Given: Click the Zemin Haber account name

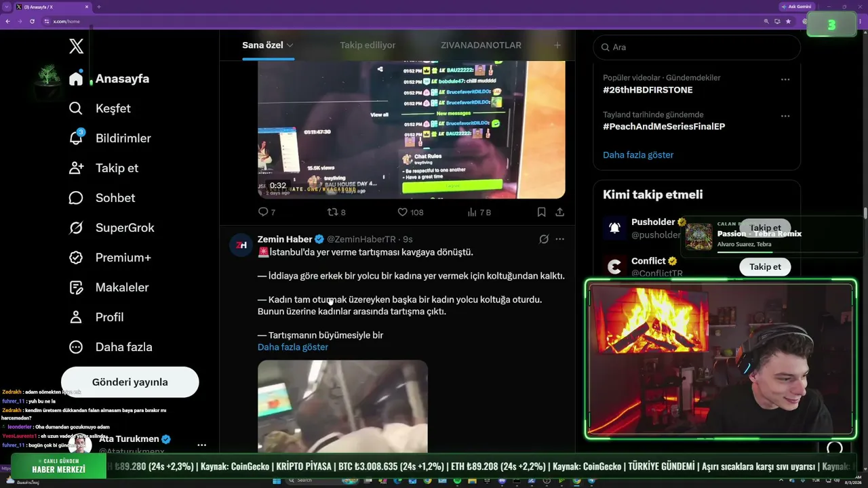Looking at the screenshot, I should point(285,239).
